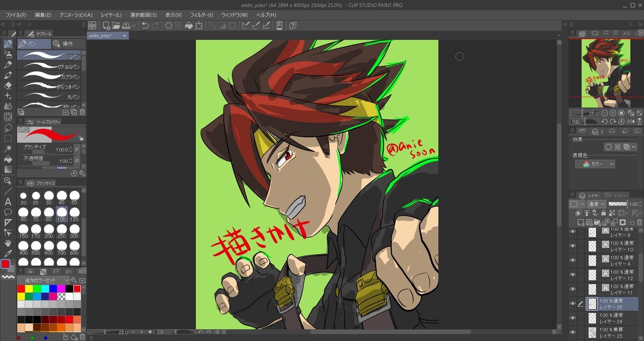This screenshot has width=644, height=341.
Task: Select the Blend tool
Action: [8, 106]
